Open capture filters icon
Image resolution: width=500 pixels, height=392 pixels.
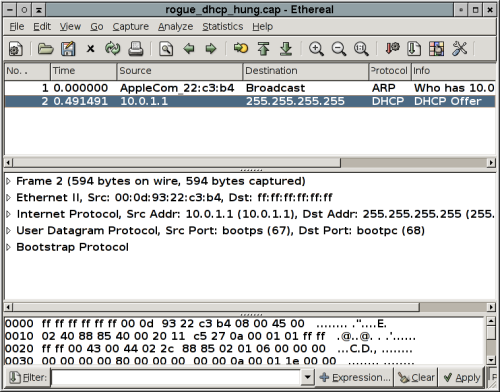(x=392, y=48)
